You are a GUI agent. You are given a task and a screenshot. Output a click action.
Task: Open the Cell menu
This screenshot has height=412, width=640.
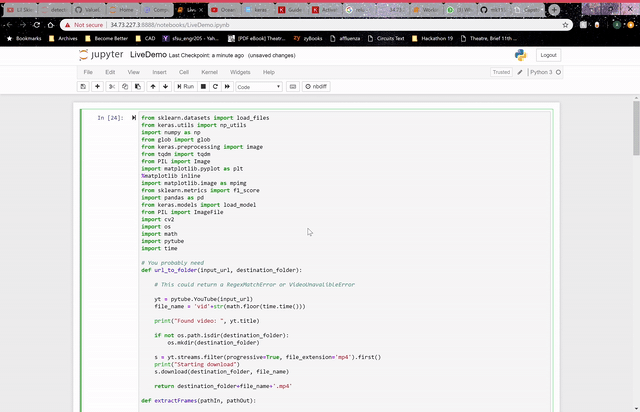pyautogui.click(x=184, y=72)
